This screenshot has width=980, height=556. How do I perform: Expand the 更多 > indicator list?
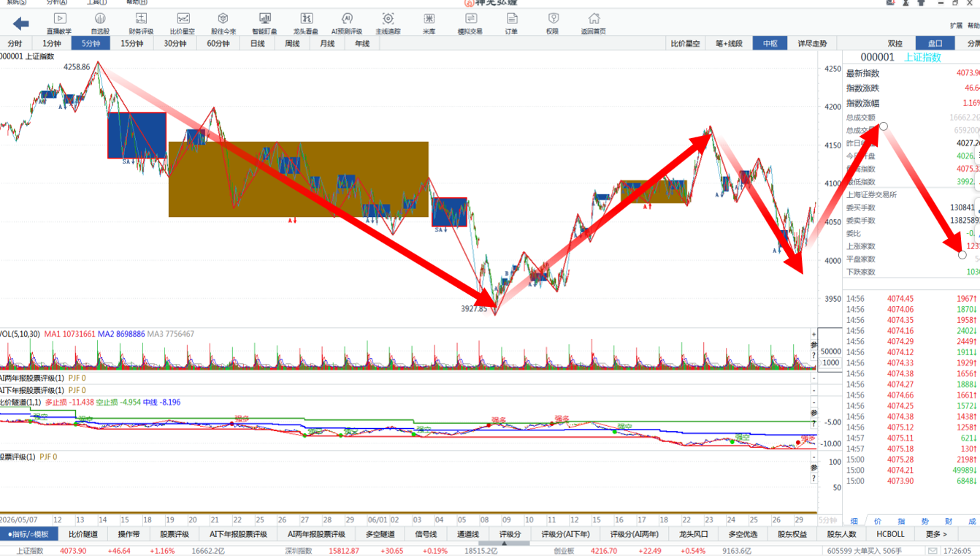[936, 534]
